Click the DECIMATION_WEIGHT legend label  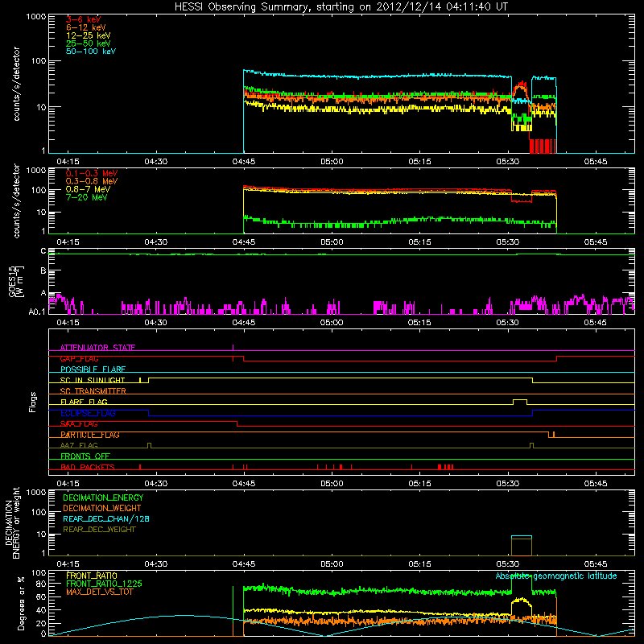tap(102, 508)
